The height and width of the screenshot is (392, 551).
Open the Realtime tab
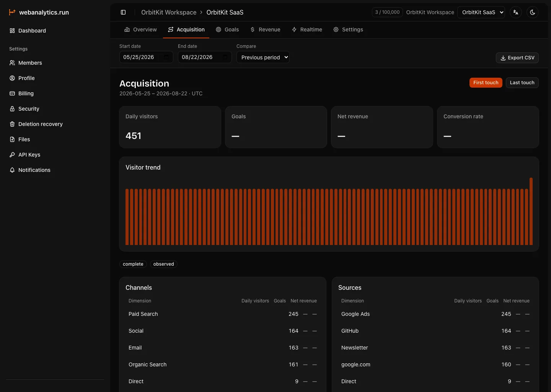pyautogui.click(x=307, y=29)
